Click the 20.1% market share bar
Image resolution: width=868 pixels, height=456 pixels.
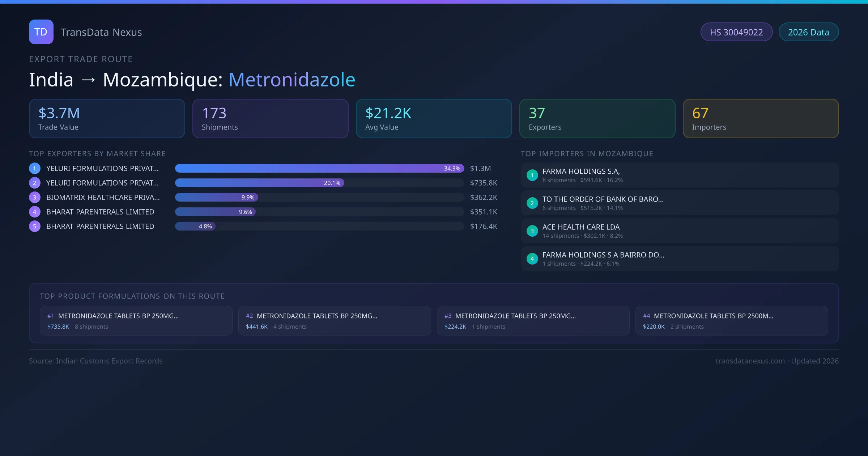coord(259,183)
